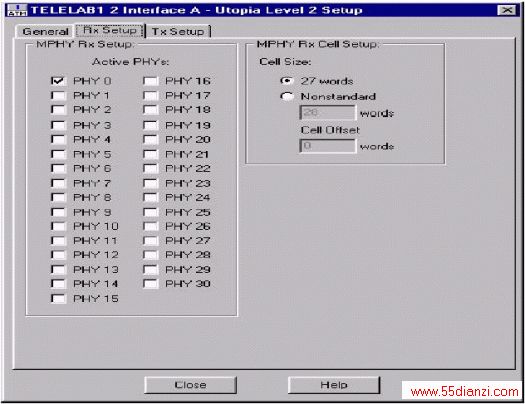Check the PHY 15 box
Image resolution: width=525 pixels, height=404 pixels.
pyautogui.click(x=58, y=298)
